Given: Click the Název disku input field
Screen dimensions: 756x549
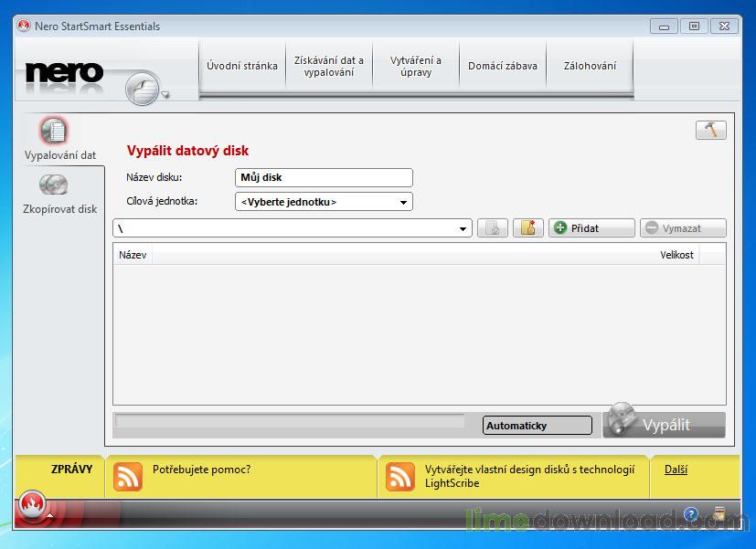Looking at the screenshot, I should coord(324,177).
